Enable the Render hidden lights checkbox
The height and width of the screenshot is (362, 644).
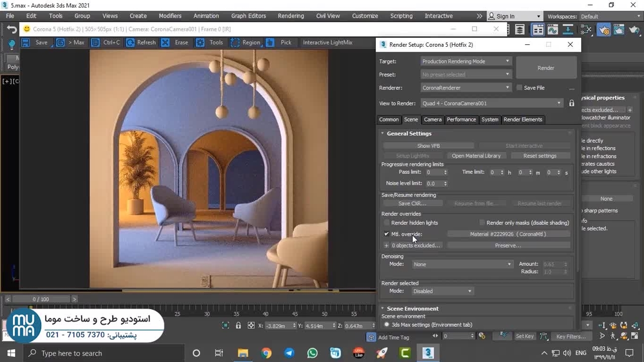pyautogui.click(x=386, y=223)
